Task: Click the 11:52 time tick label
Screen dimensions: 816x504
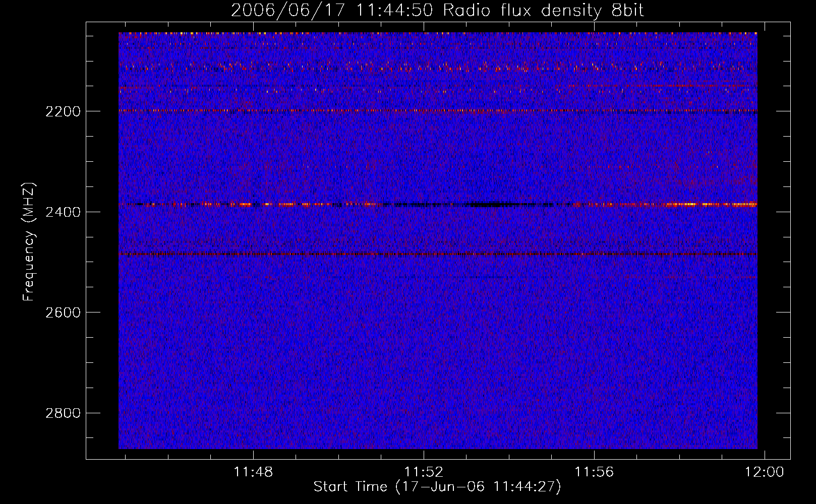Action: point(424,472)
